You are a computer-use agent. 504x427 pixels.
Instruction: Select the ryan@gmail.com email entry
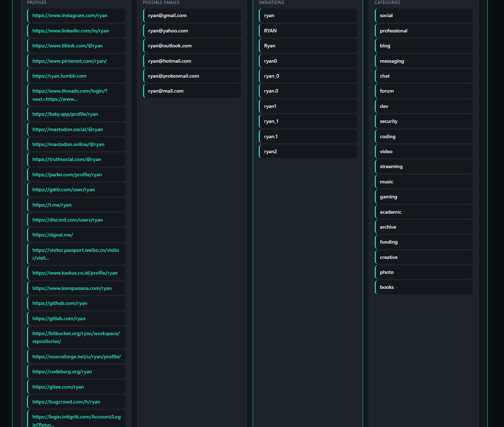[x=167, y=16]
